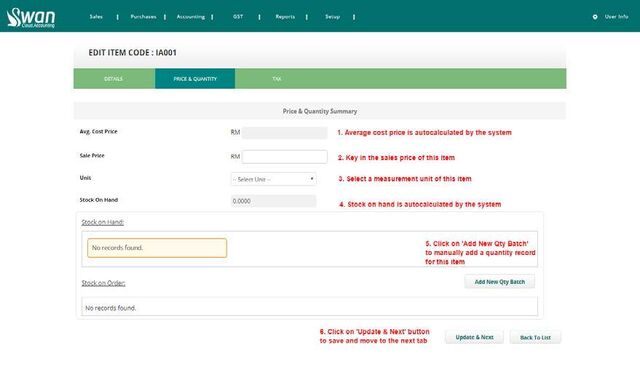
Task: Open the Setup menu
Action: (332, 17)
